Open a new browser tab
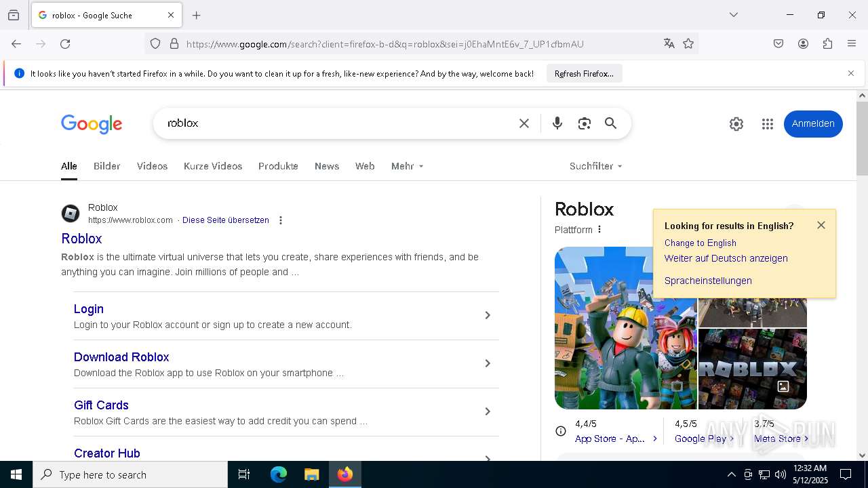868x488 pixels. click(x=197, y=15)
